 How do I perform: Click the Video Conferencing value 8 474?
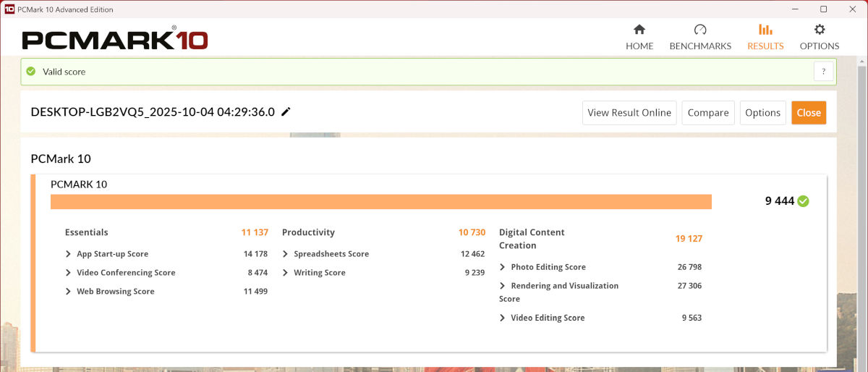pyautogui.click(x=258, y=273)
